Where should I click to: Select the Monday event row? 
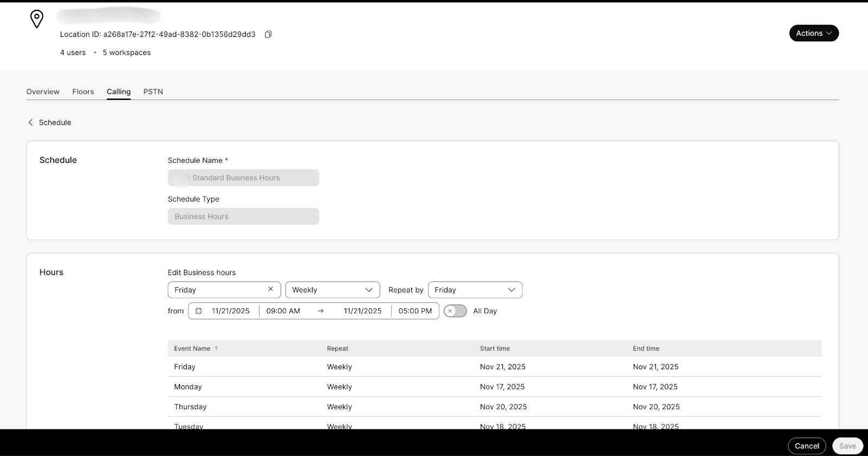188,387
